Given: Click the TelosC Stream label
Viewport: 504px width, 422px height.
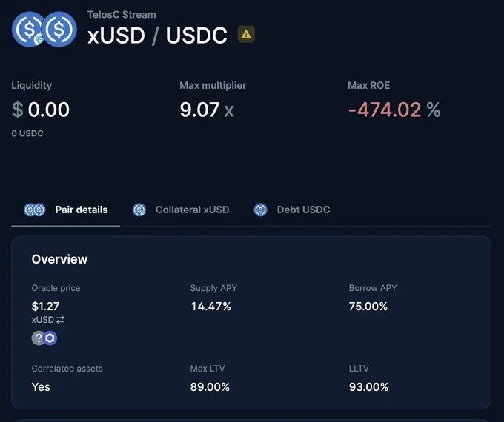Looking at the screenshot, I should [x=122, y=14].
